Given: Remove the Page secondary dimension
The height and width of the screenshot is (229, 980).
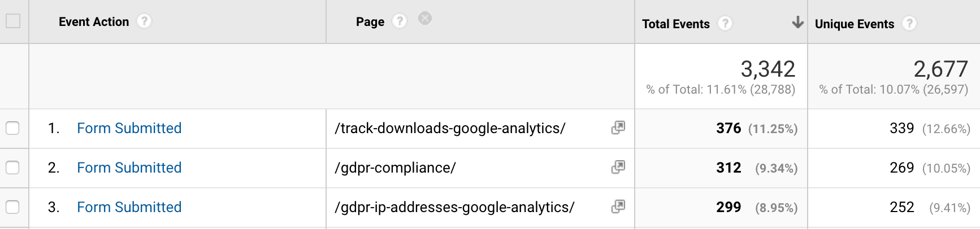Looking at the screenshot, I should pos(425,19).
